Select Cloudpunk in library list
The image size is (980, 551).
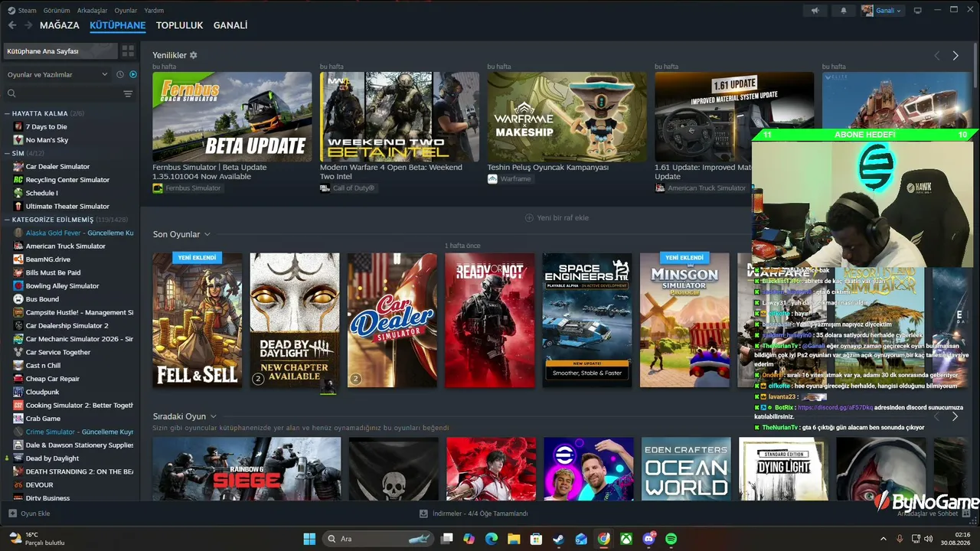(x=43, y=392)
